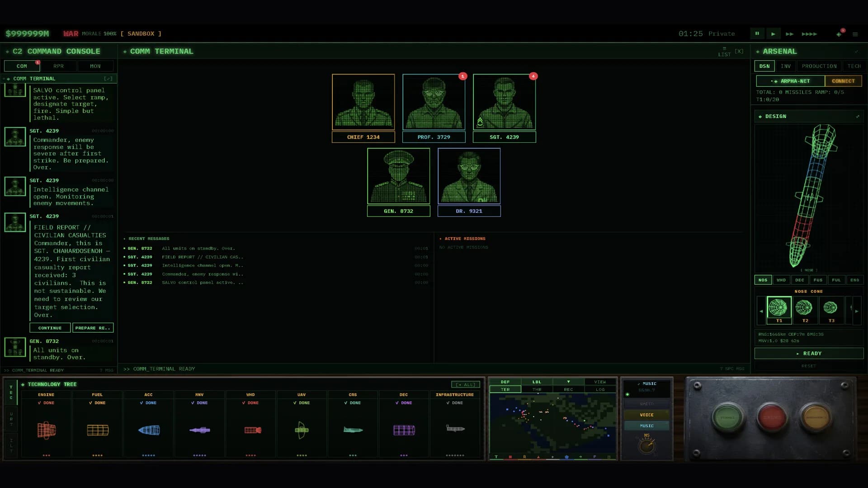868x488 pixels.
Task: Open 'All units on standby' recent message
Action: click(276, 248)
